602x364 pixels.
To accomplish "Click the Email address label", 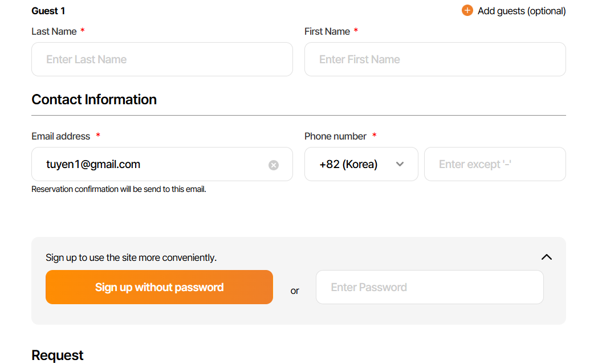I will pyautogui.click(x=61, y=136).
